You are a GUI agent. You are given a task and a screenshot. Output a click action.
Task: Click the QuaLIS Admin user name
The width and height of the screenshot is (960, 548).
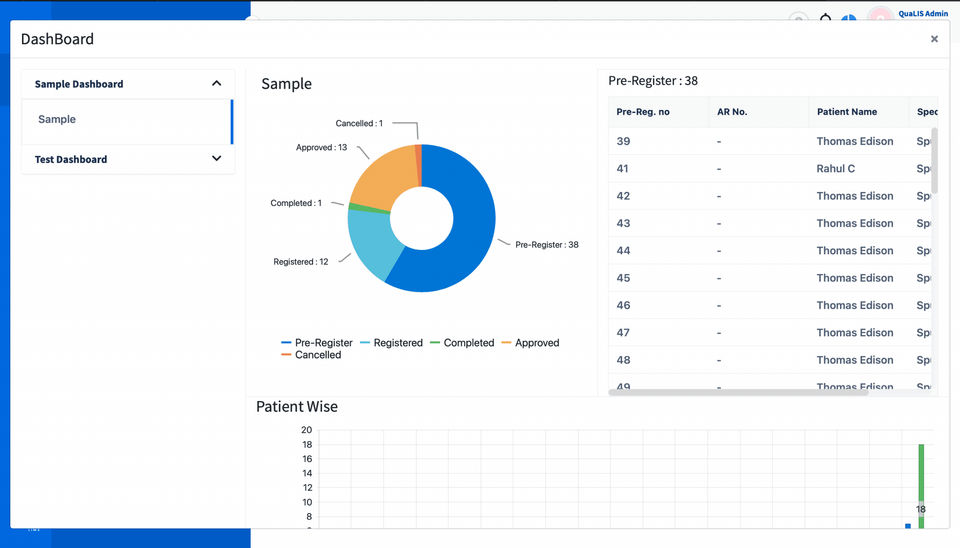tap(923, 13)
